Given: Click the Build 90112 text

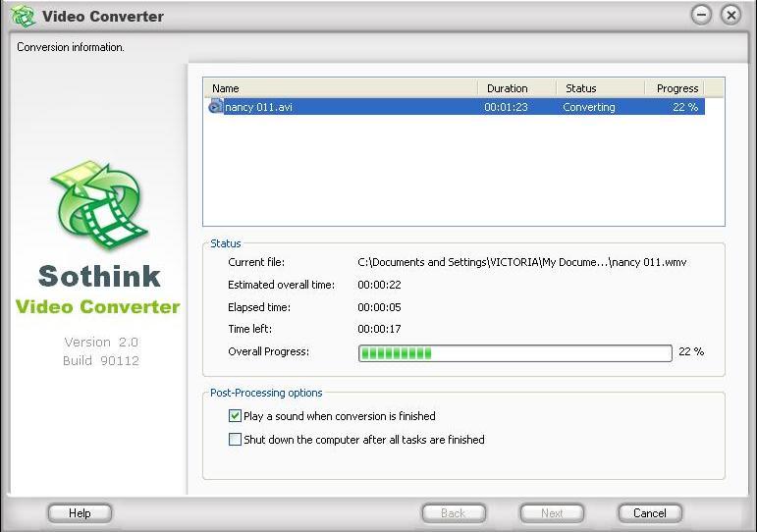Looking at the screenshot, I should point(101,360).
